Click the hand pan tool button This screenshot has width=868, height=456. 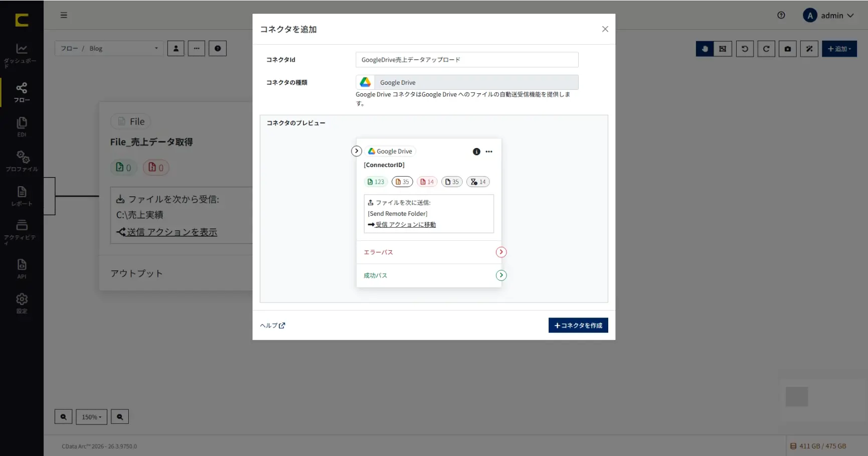click(705, 49)
